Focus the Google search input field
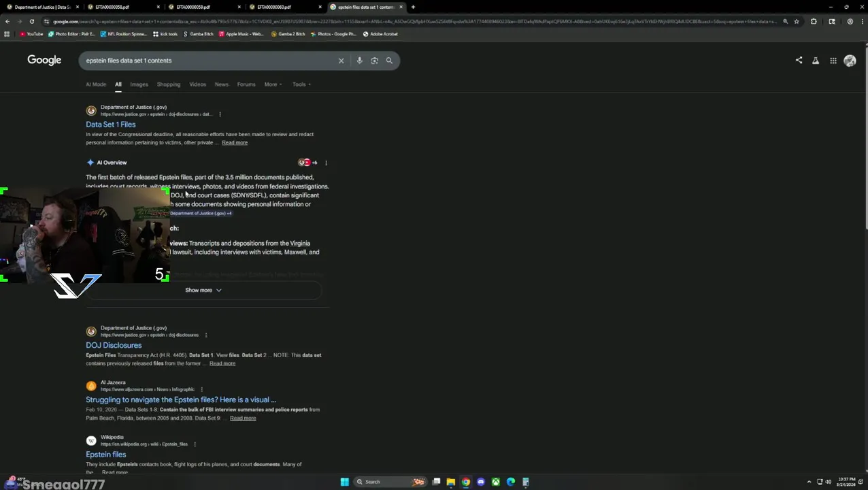Viewport: 868px width, 490px height. tap(211, 61)
